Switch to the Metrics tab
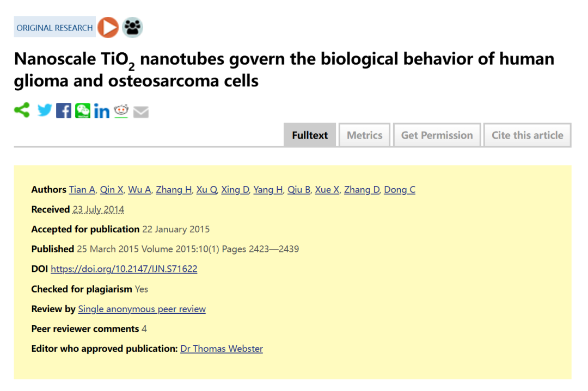 pos(364,135)
